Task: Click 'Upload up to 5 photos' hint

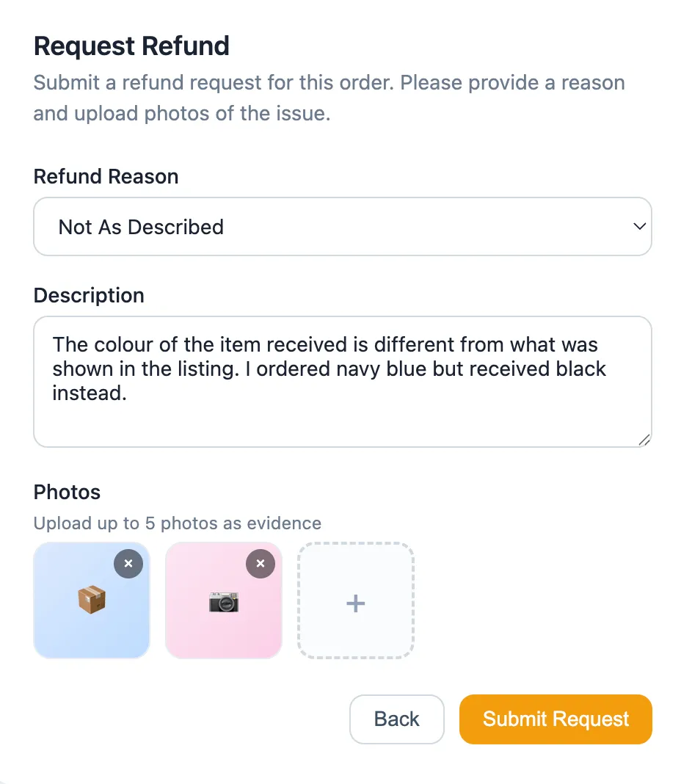Action: [177, 523]
